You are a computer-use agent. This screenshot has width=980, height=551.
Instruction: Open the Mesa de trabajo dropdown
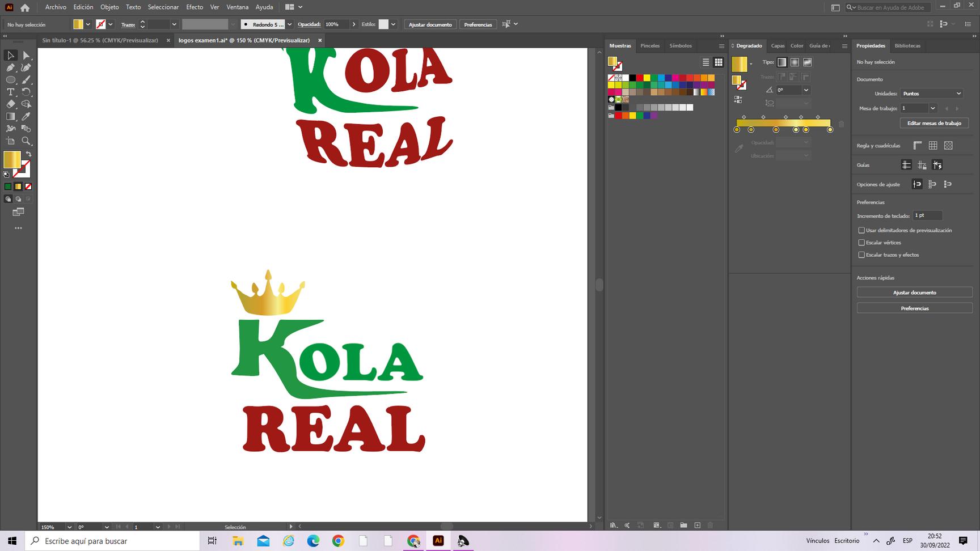tap(933, 108)
